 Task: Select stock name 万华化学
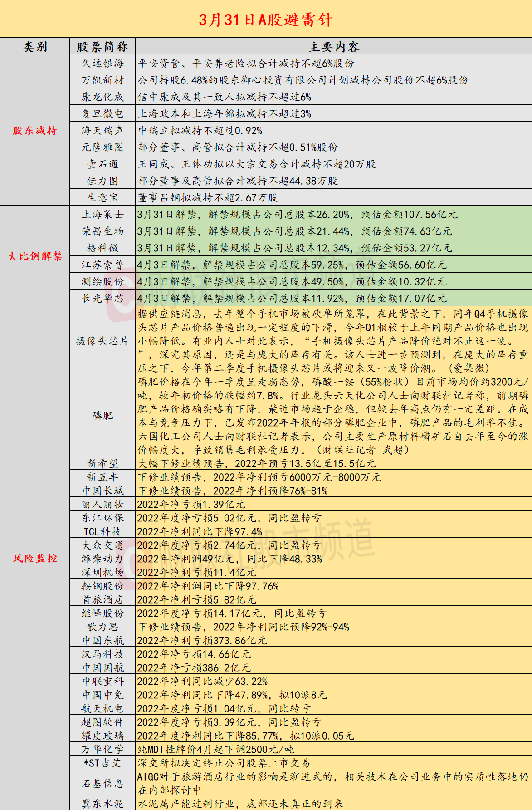click(x=102, y=750)
